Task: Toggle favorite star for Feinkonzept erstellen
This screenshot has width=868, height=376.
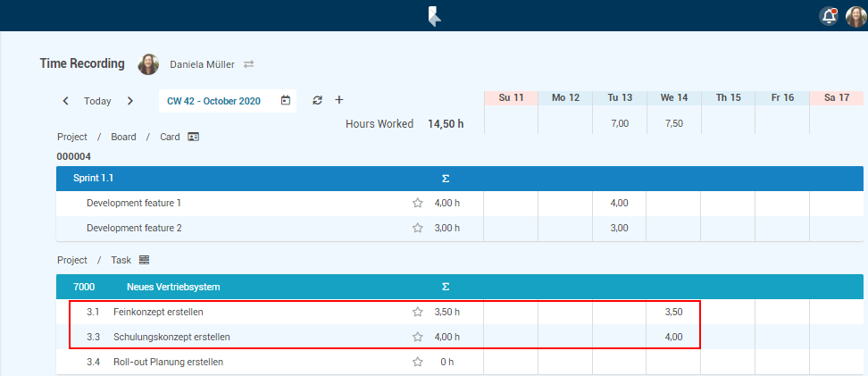Action: tap(417, 312)
